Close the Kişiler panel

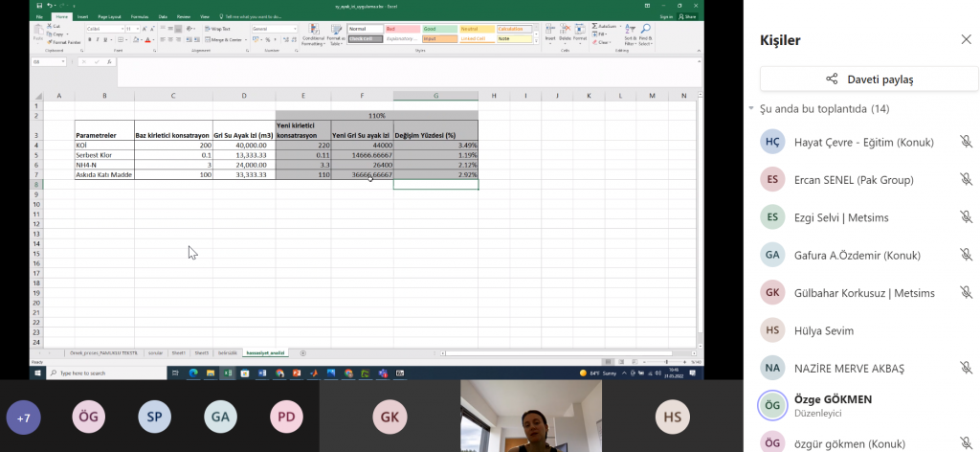(x=966, y=39)
